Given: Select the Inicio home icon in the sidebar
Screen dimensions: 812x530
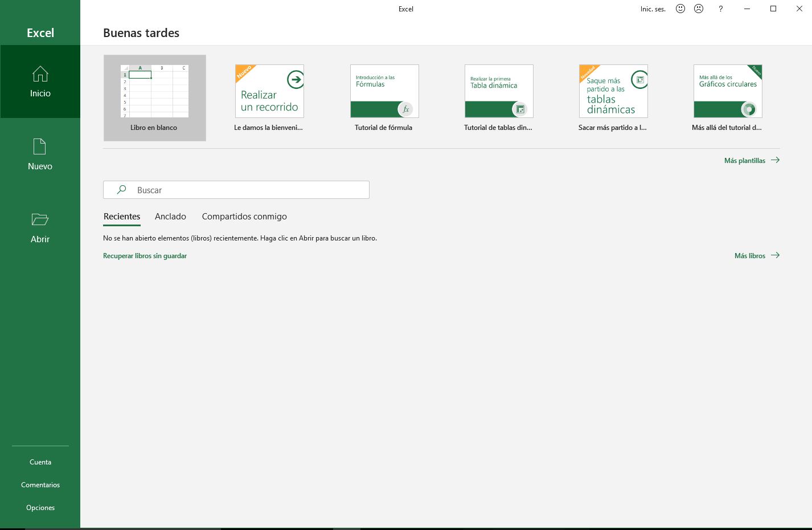Looking at the screenshot, I should pyautogui.click(x=40, y=74).
